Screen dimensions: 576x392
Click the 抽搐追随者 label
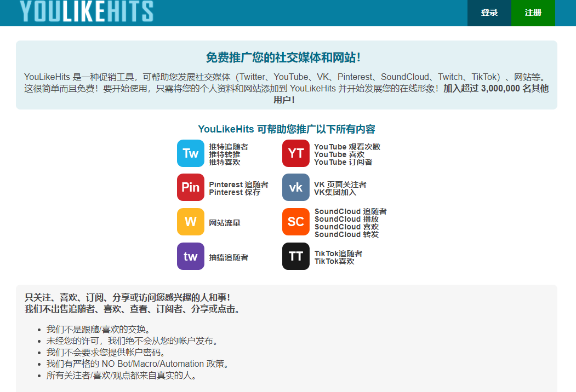[x=229, y=257]
